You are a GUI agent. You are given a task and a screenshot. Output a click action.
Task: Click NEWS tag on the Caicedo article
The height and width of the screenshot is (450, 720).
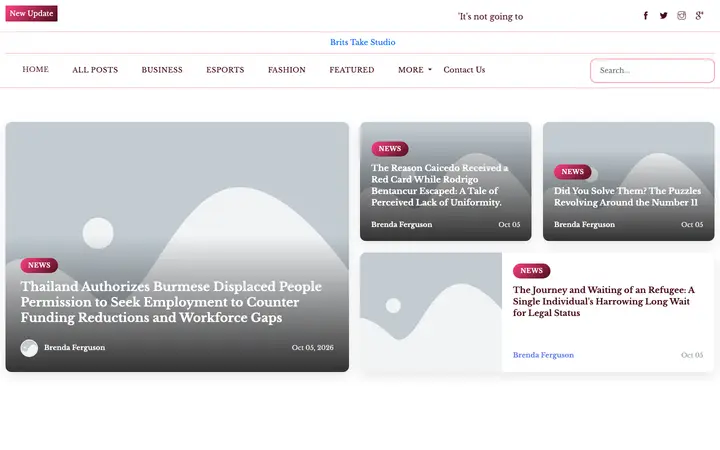tap(390, 149)
